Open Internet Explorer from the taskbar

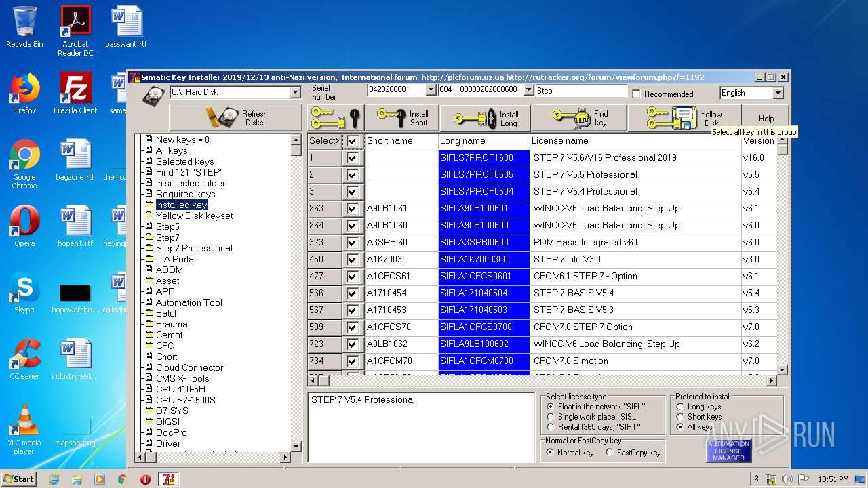click(54, 479)
